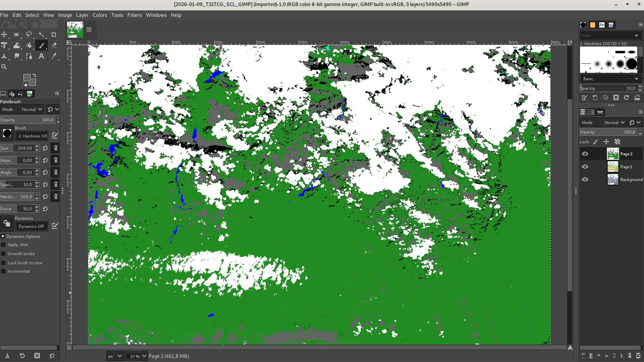Select the Paintbrush tool
The width and height of the screenshot is (644, 362).
coord(41,45)
